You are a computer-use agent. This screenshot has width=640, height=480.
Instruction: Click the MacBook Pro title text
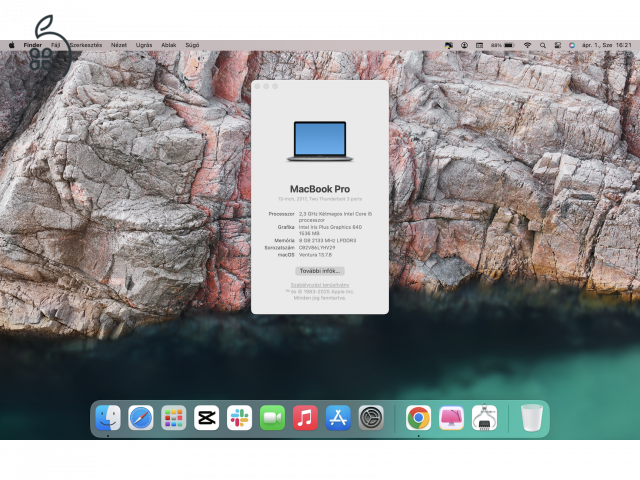pyautogui.click(x=320, y=189)
